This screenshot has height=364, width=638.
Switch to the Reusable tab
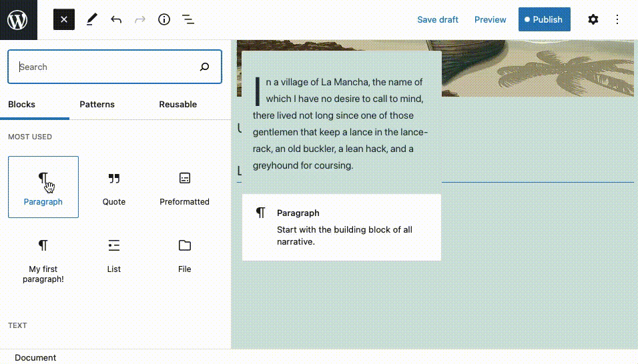point(178,105)
